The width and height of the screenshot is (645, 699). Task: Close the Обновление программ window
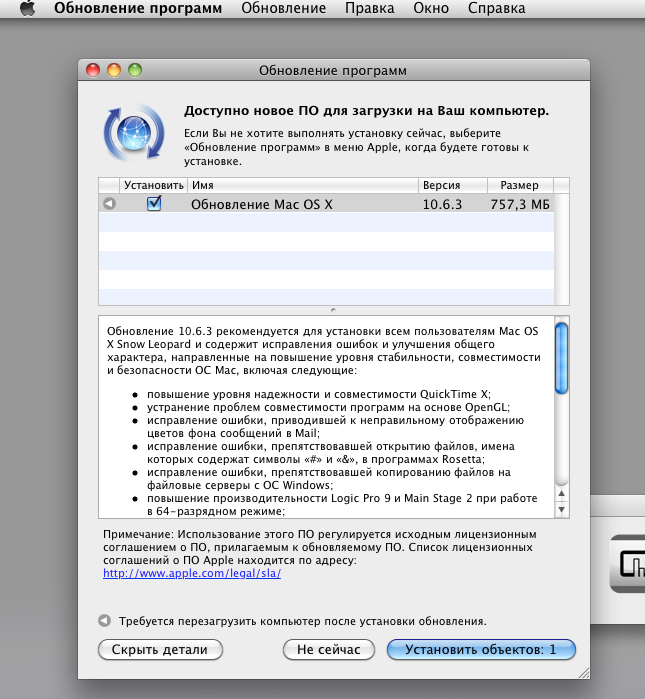(93, 70)
